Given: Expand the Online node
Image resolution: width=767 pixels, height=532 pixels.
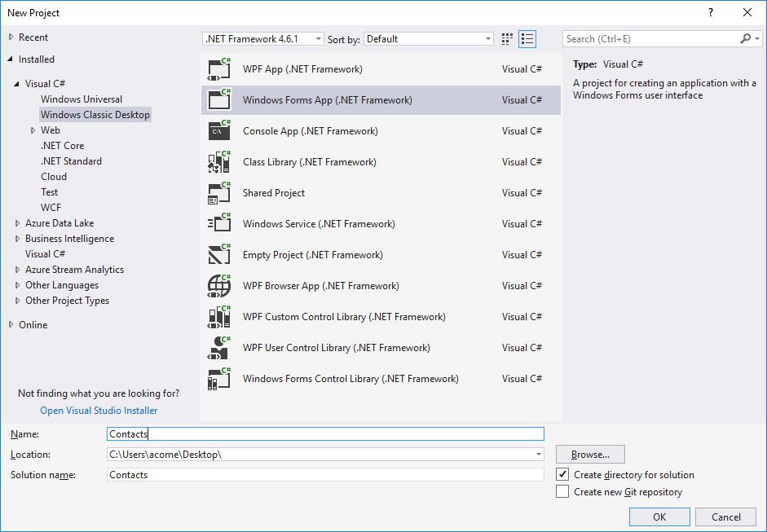Looking at the screenshot, I should tap(11, 325).
